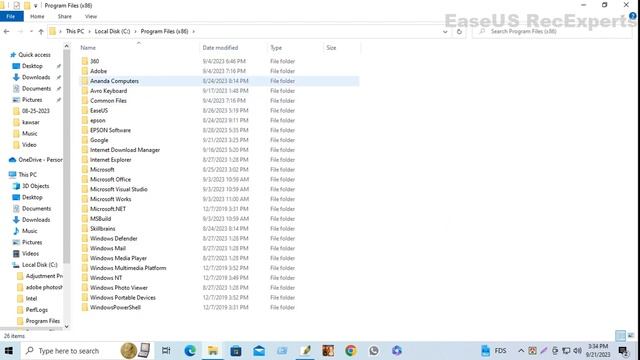Open OneDrive - Personal in sidebar
The image size is (640, 360).
(x=40, y=160)
